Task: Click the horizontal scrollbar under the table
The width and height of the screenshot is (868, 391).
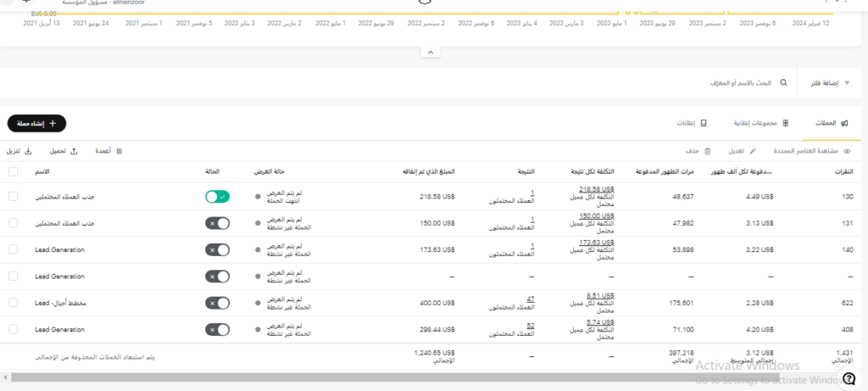Action: [424, 377]
